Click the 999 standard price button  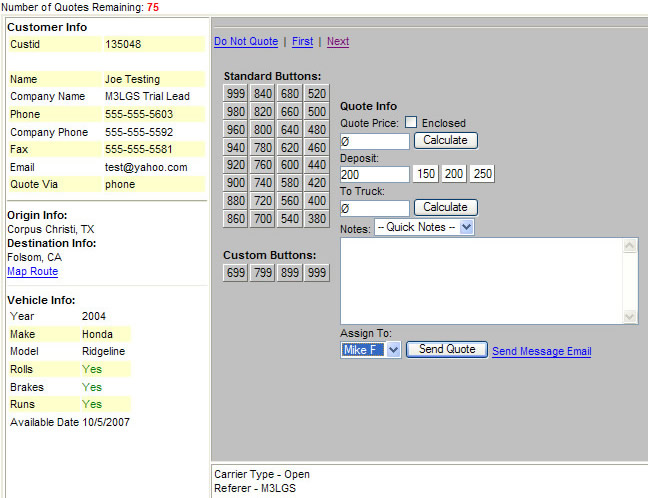pyautogui.click(x=236, y=94)
